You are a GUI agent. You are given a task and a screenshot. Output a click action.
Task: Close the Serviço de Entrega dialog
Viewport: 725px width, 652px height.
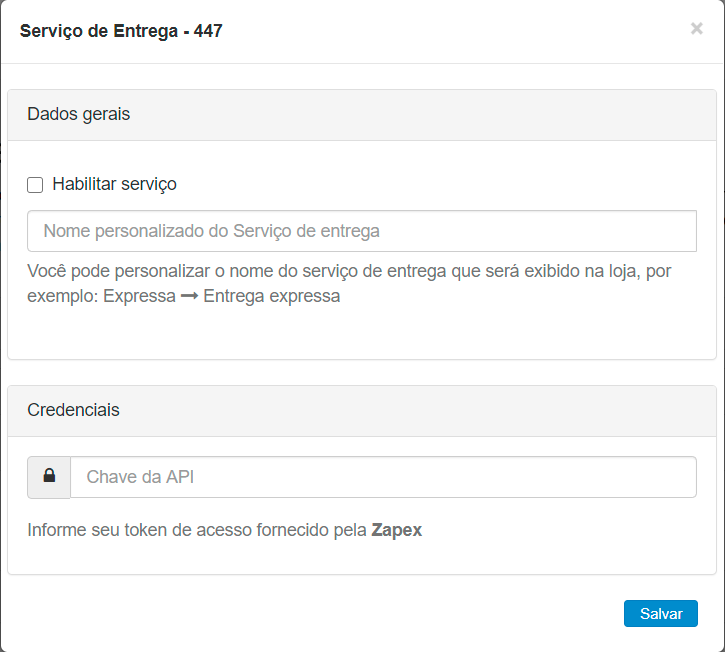696,29
